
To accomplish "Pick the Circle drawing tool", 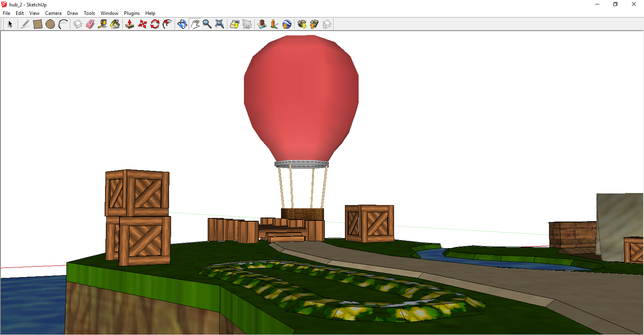I will [50, 24].
